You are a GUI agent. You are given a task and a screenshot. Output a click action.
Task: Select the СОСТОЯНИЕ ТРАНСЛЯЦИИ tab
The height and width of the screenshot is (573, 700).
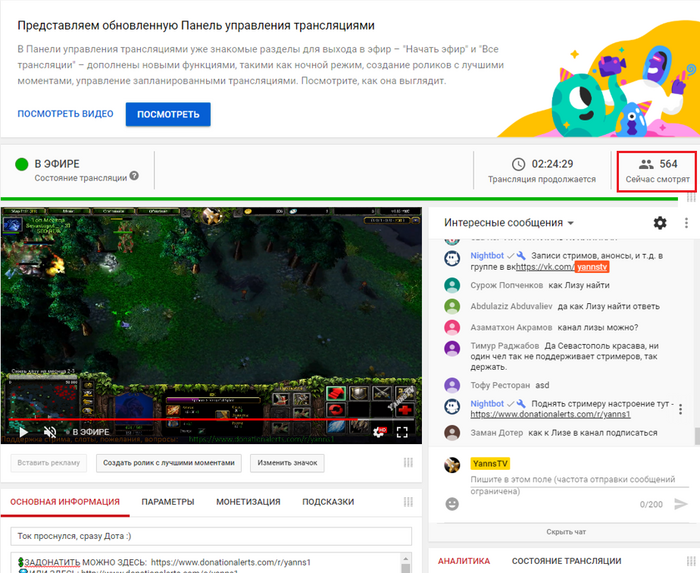(567, 561)
